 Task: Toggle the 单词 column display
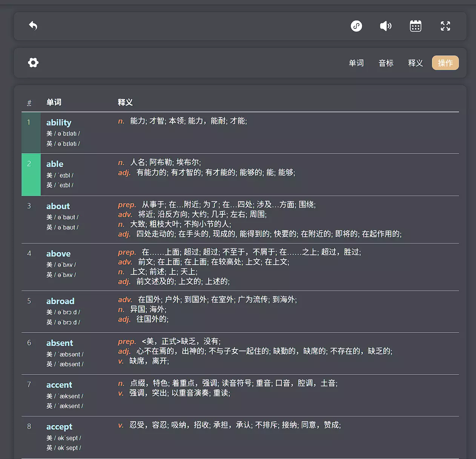(x=356, y=63)
